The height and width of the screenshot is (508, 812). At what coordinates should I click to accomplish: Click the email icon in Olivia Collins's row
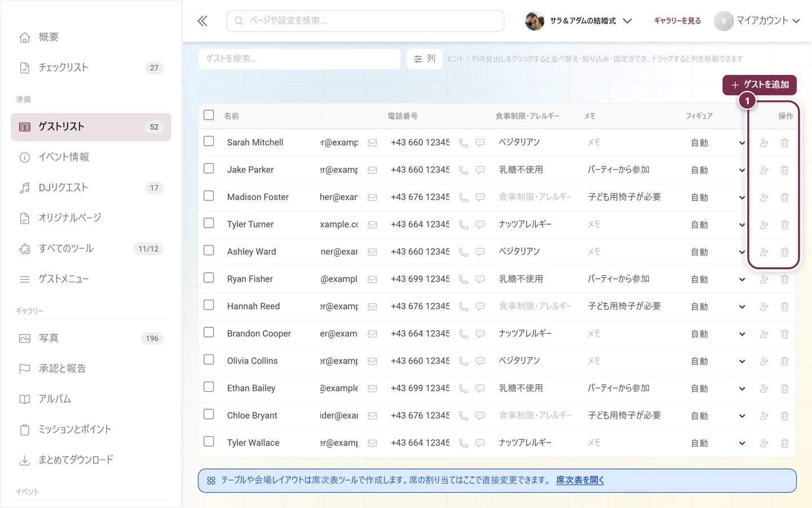(x=372, y=361)
